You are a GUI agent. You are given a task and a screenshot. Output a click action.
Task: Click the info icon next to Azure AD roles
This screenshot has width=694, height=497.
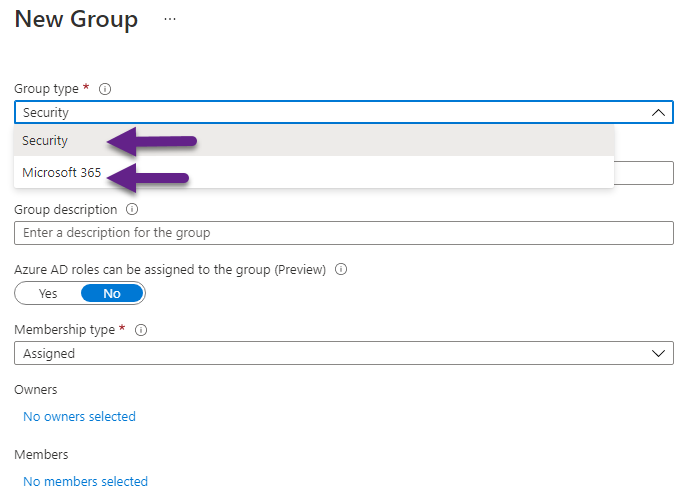(x=341, y=270)
